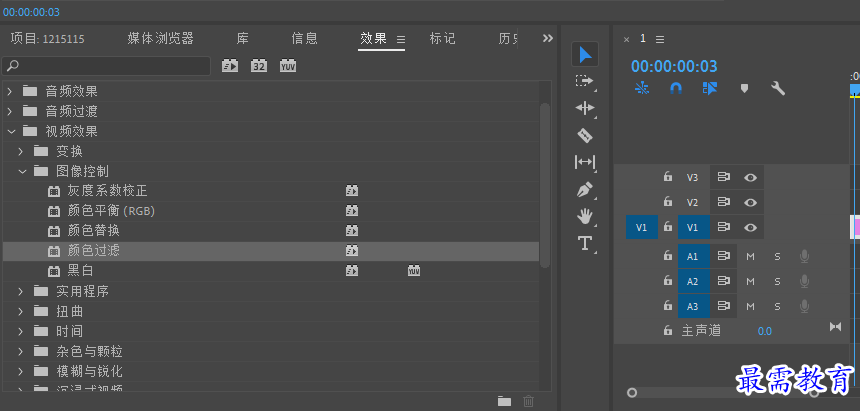Expand the 音频过渡 folder
This screenshot has width=860, height=411.
tap(10, 111)
